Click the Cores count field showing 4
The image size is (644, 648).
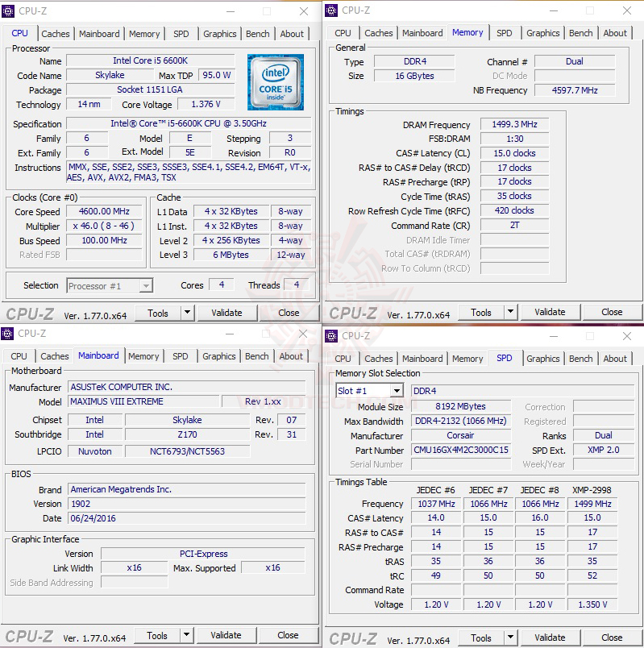coord(222,285)
